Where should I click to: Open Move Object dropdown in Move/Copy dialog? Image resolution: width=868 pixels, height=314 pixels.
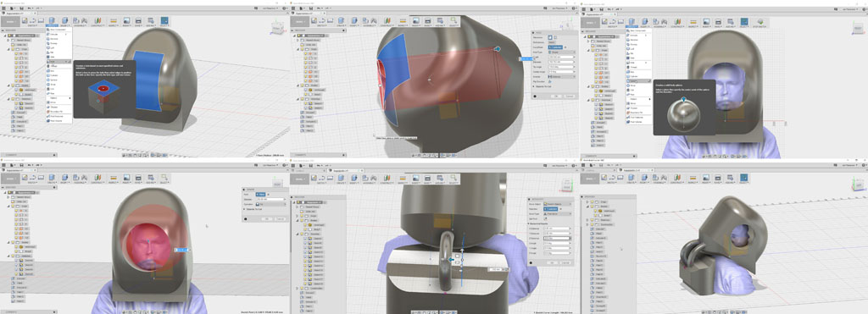[x=558, y=204]
